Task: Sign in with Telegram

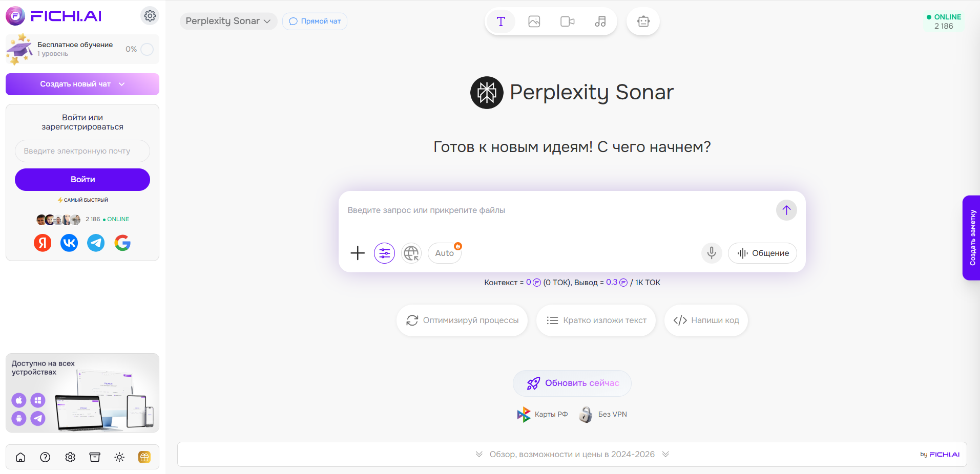Action: [96, 243]
